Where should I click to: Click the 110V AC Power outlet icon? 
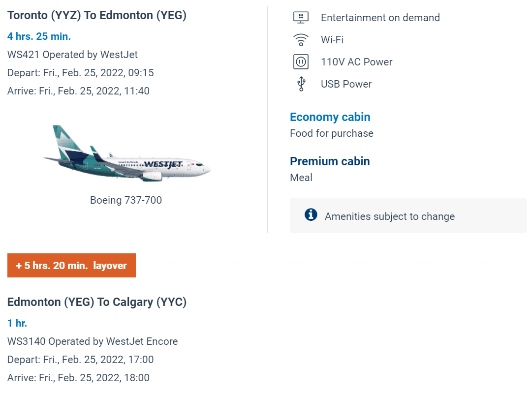[301, 62]
